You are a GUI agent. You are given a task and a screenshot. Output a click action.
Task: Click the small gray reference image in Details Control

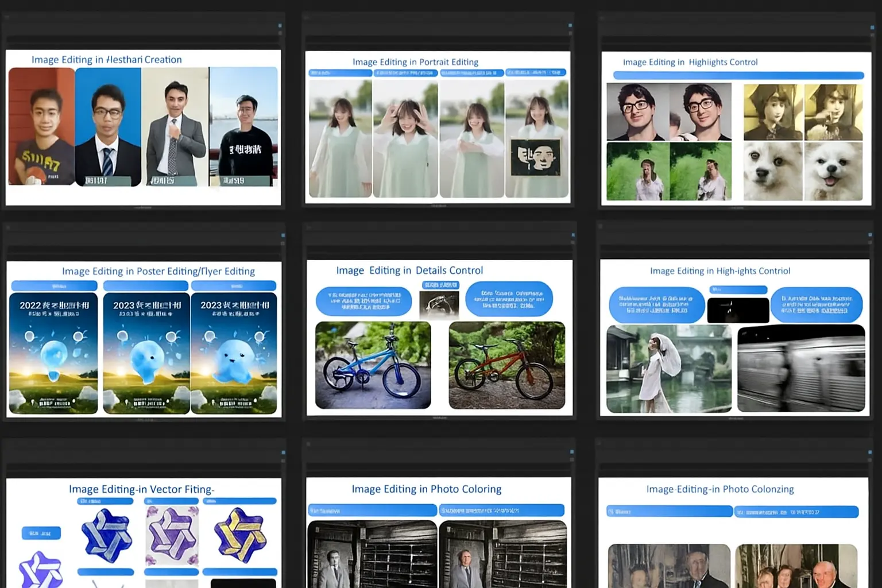click(x=439, y=304)
